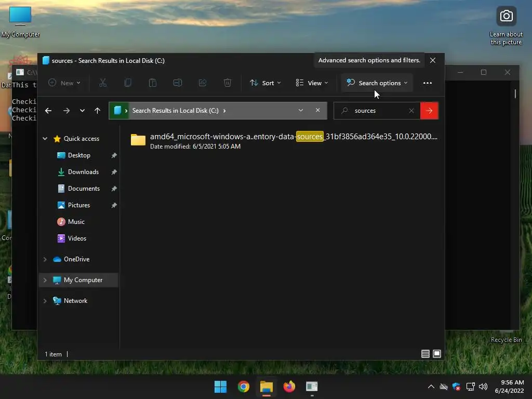Open the See more three-dots menu
532x399 pixels.
428,83
